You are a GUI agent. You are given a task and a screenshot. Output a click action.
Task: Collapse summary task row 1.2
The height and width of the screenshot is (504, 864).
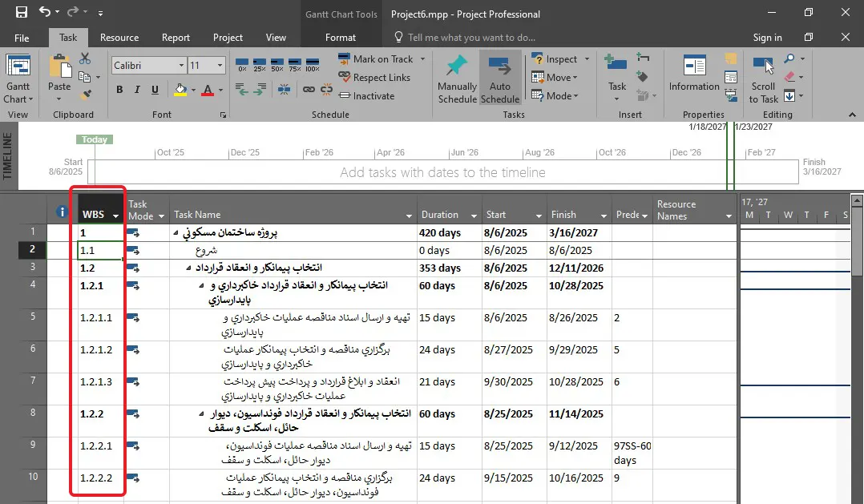[188, 268]
